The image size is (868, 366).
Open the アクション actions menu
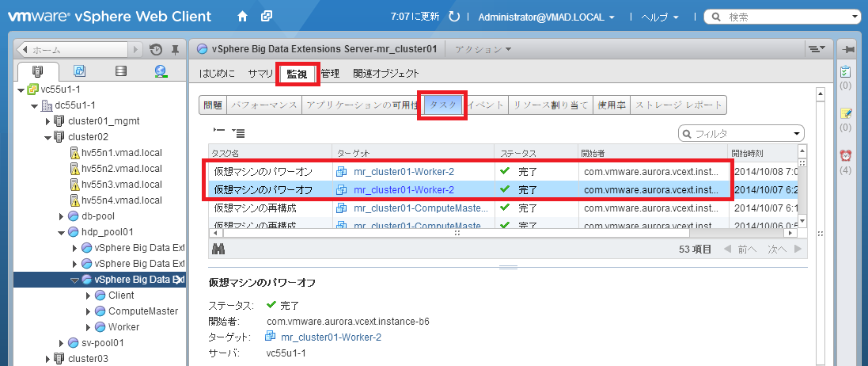coord(483,49)
